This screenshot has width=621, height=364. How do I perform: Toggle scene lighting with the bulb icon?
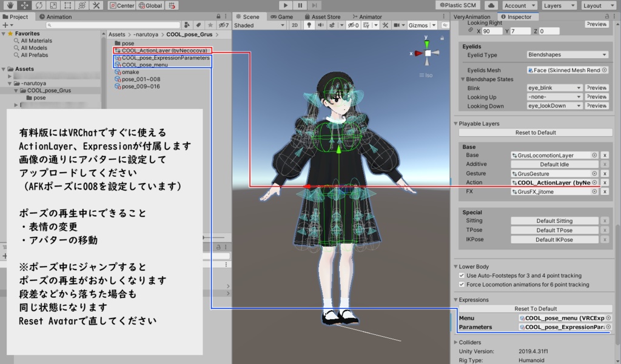310,25
